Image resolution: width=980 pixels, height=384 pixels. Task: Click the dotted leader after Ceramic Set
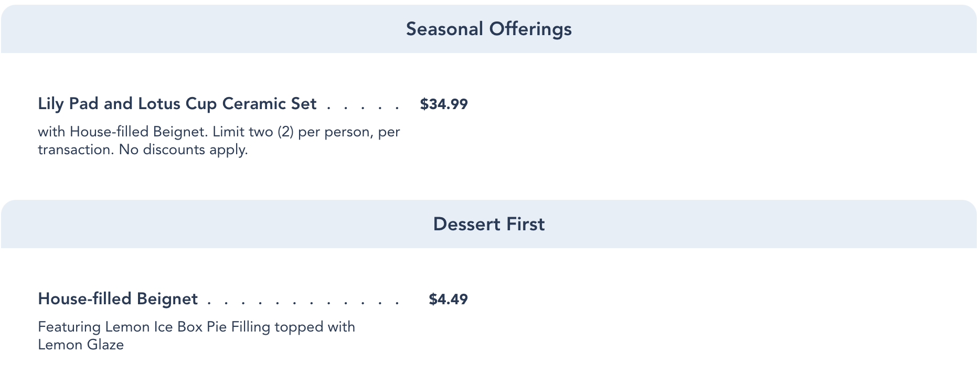[x=363, y=108]
